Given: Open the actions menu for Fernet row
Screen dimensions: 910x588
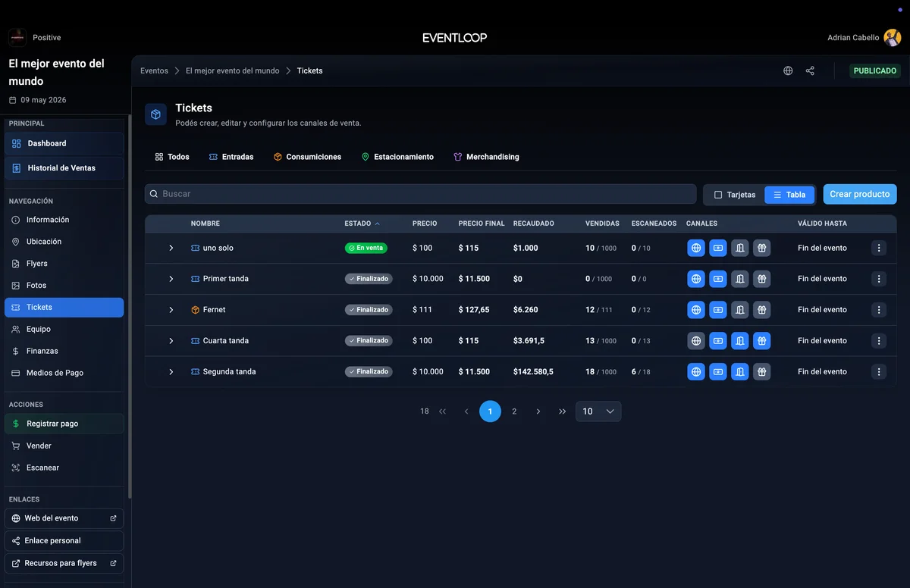Looking at the screenshot, I should tap(879, 309).
